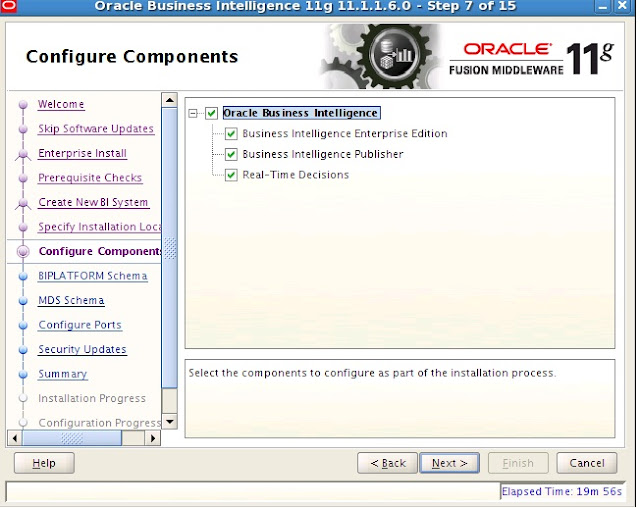
Task: Select Real-Time Decisions label
Action: point(296,175)
